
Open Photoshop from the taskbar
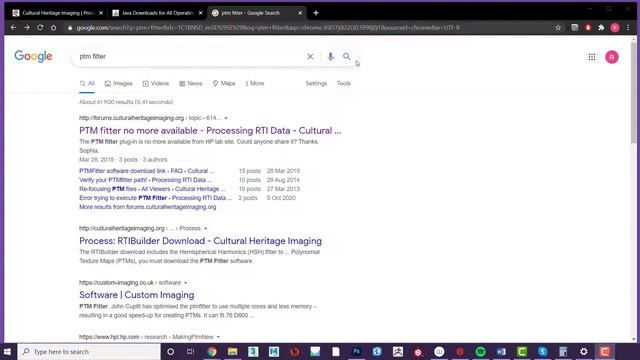pos(356,351)
